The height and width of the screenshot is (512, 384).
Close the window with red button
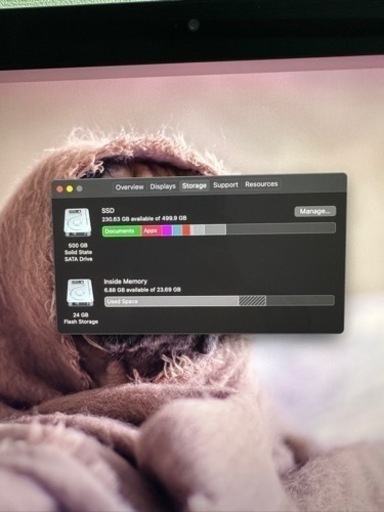[x=60, y=189]
